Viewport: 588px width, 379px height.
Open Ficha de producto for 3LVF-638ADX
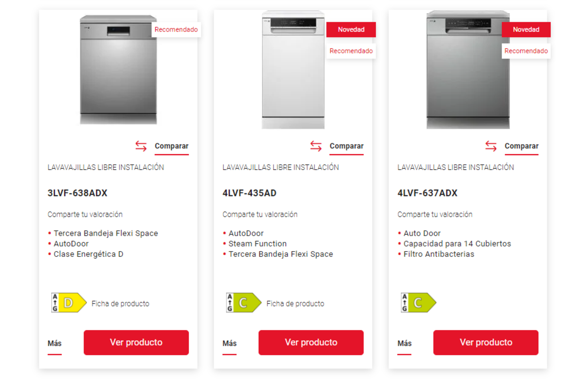[x=120, y=304]
